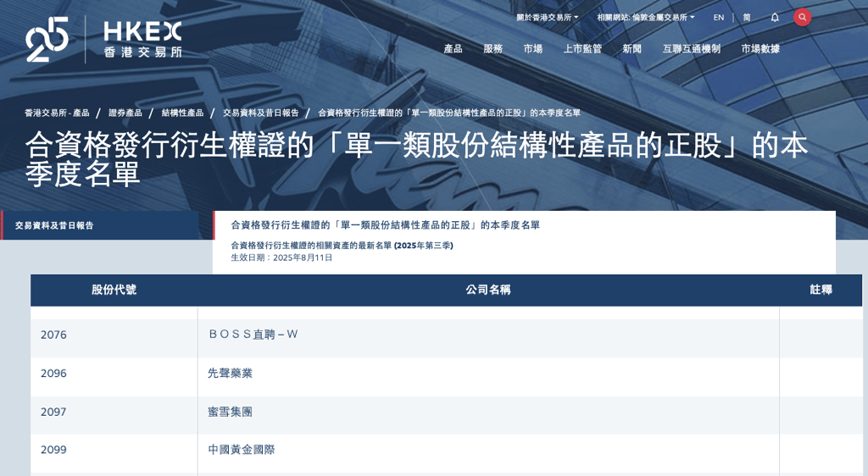Open the 互聯互通機制 menu
868x476 pixels.
[x=692, y=48]
